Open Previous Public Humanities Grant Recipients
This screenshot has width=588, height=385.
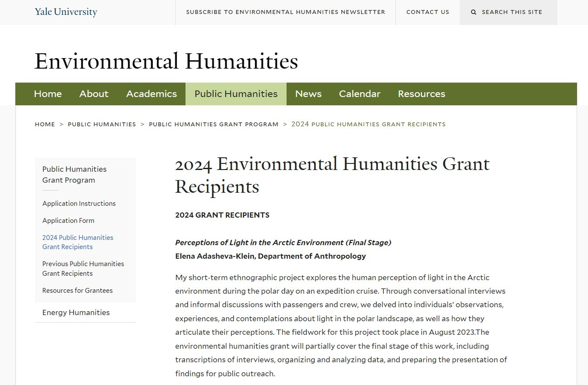pos(83,268)
